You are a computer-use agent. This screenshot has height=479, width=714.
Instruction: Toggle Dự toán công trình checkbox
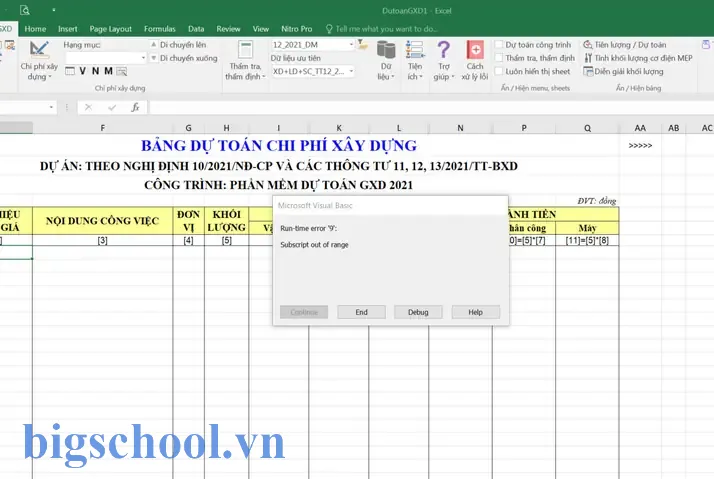499,45
